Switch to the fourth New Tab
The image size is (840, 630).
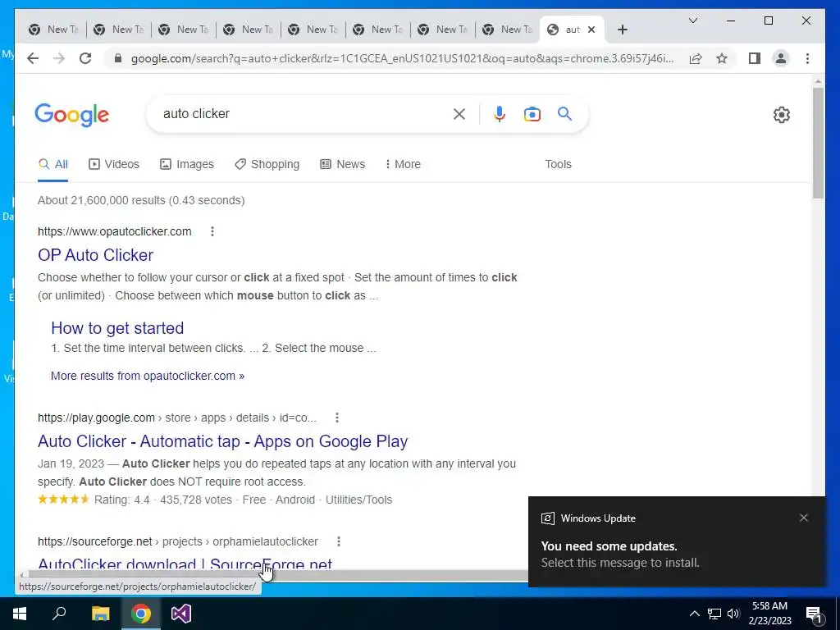point(248,30)
